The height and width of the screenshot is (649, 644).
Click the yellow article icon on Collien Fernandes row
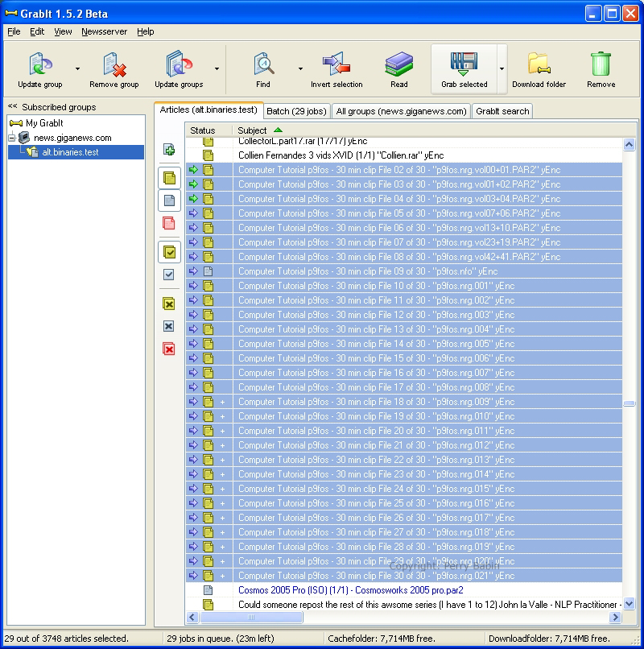(208, 155)
